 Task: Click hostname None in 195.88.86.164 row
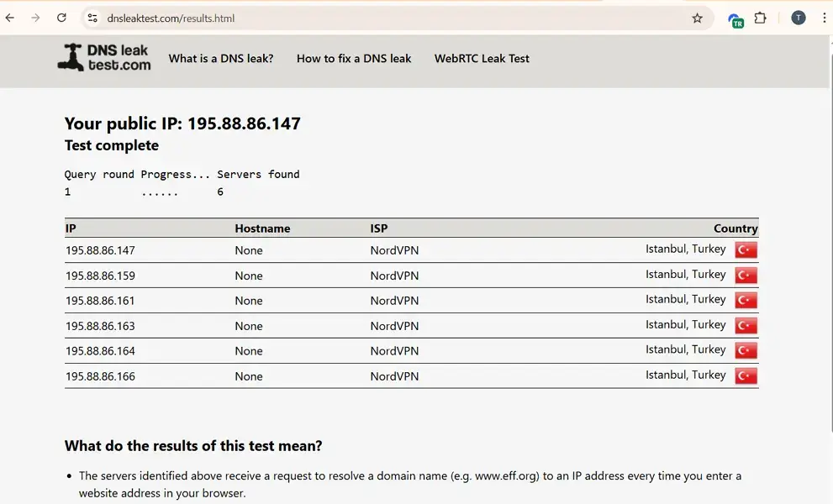[x=249, y=351]
